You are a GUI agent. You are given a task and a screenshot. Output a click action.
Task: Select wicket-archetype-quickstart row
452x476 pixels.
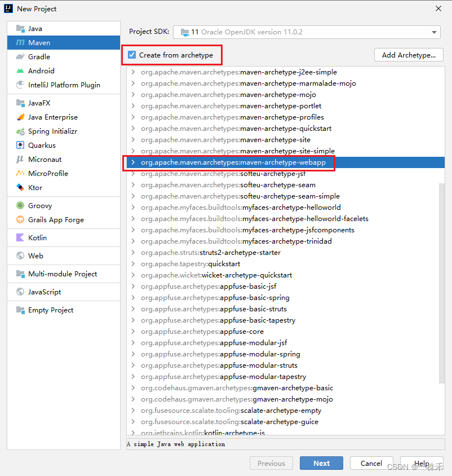pos(285,275)
